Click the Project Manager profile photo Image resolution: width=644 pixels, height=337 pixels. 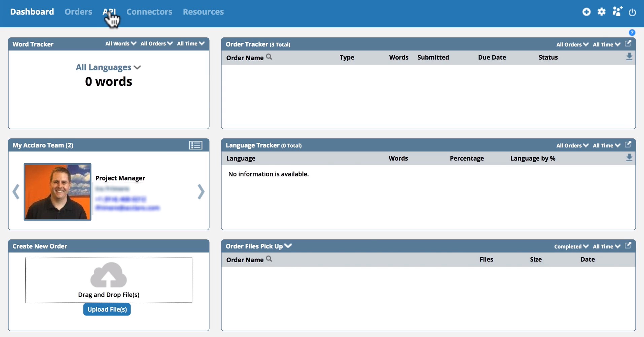pyautogui.click(x=58, y=192)
